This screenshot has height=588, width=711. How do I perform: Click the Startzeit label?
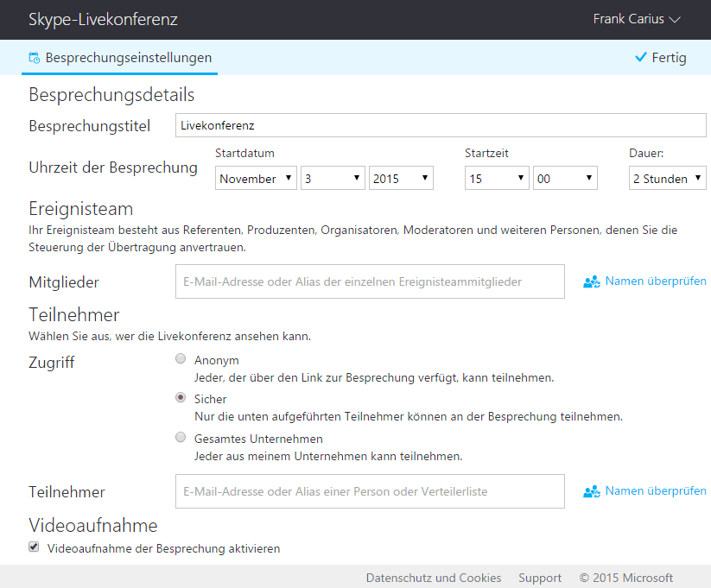coord(486,153)
